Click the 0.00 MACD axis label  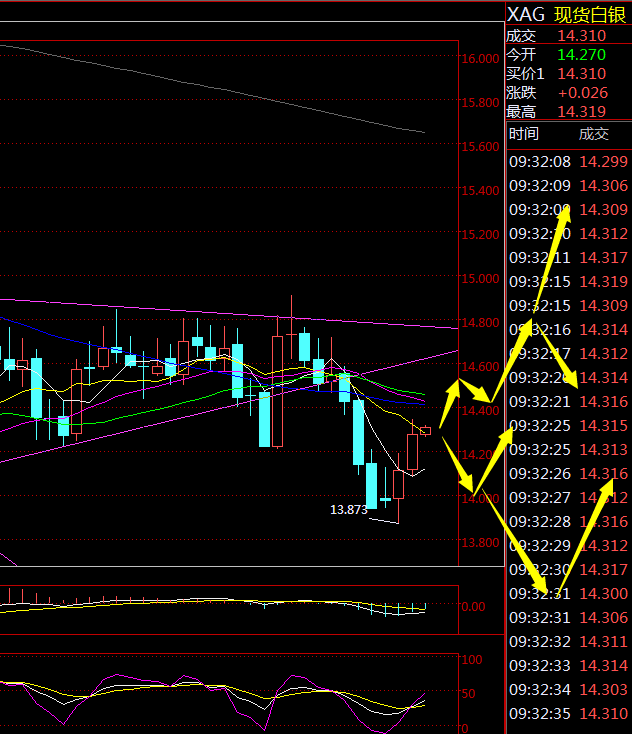click(x=473, y=607)
